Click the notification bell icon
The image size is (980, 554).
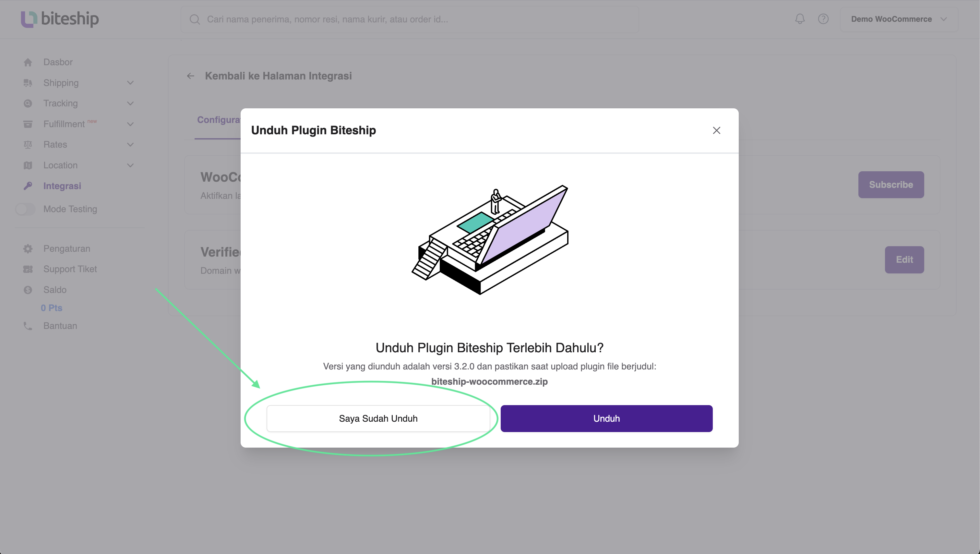tap(800, 19)
